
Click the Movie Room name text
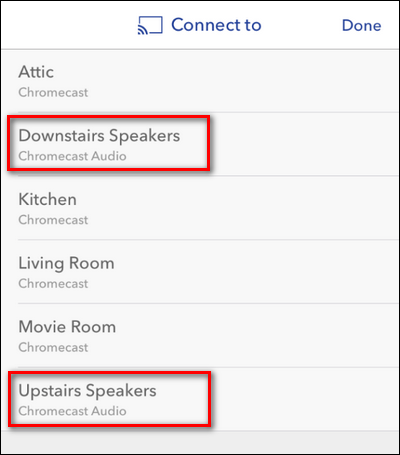pyautogui.click(x=67, y=327)
